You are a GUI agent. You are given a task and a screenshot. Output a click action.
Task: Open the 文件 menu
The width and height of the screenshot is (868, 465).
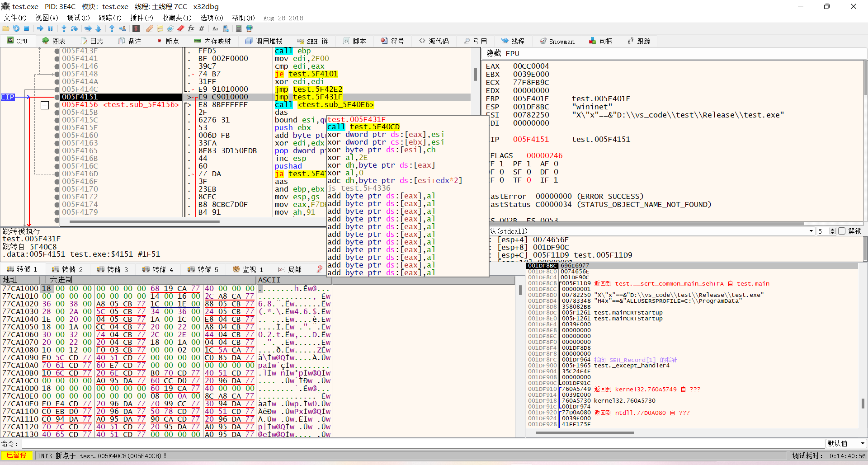click(x=15, y=18)
